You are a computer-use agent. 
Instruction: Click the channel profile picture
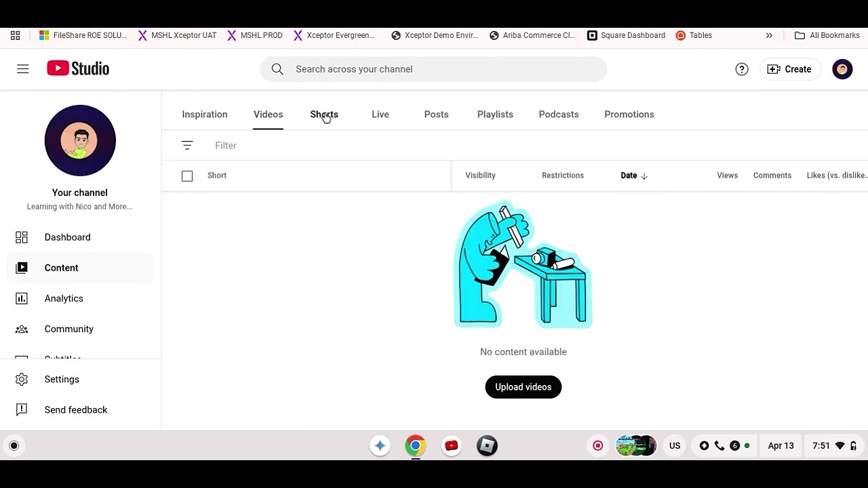[x=80, y=140]
